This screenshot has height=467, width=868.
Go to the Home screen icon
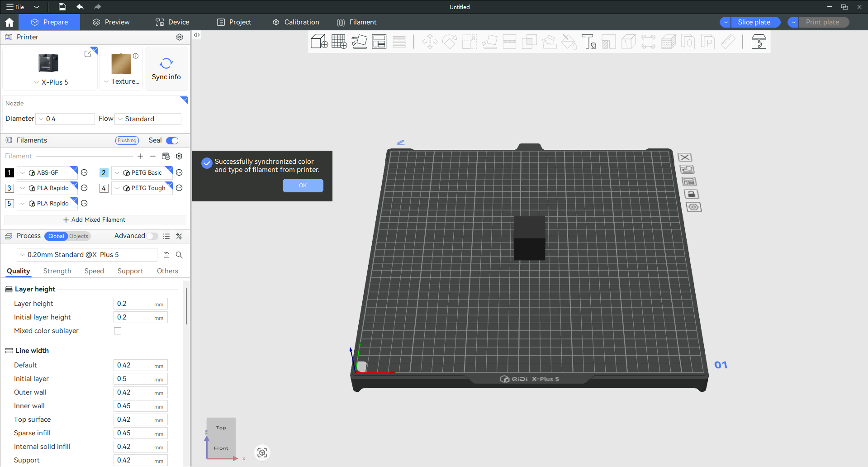tap(9, 22)
